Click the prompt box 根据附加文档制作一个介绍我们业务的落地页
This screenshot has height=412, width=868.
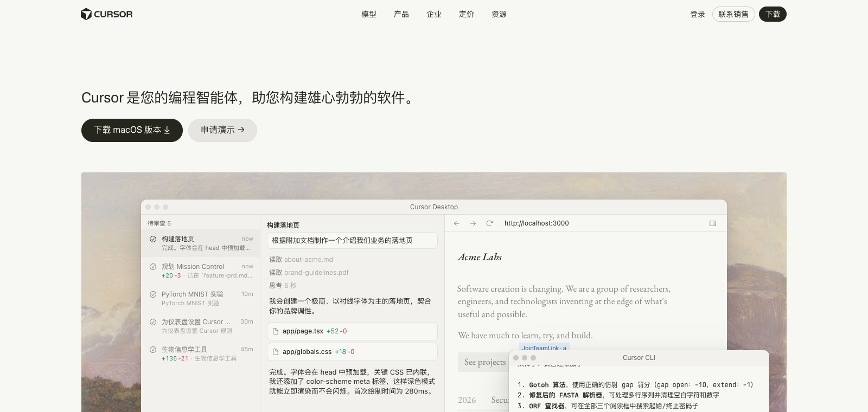352,241
